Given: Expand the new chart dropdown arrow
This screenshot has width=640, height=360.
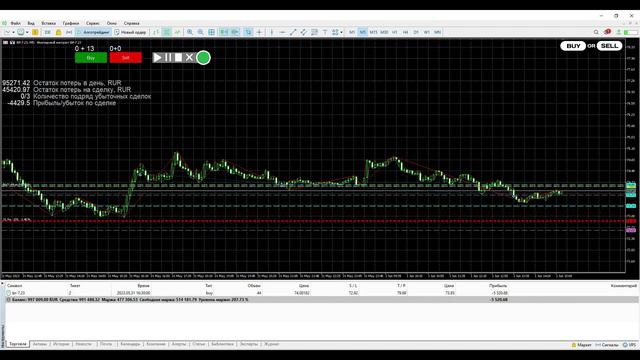Looking at the screenshot, I should 13,32.
